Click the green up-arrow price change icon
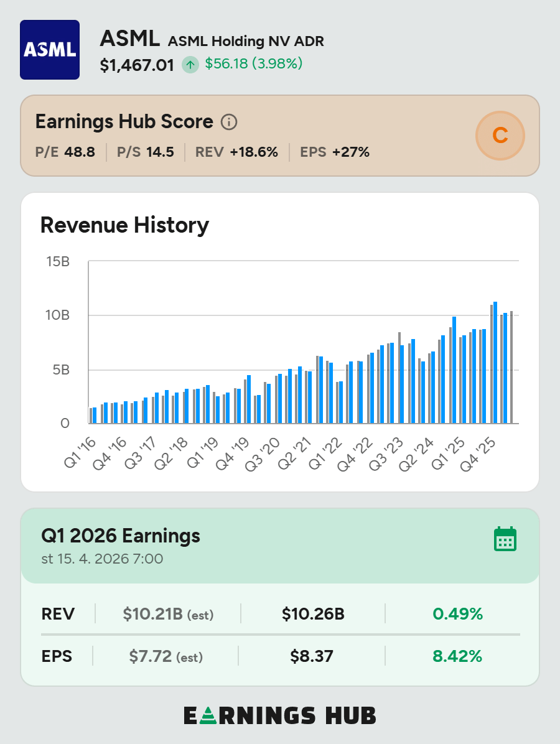Image resolution: width=560 pixels, height=744 pixels. [x=190, y=65]
